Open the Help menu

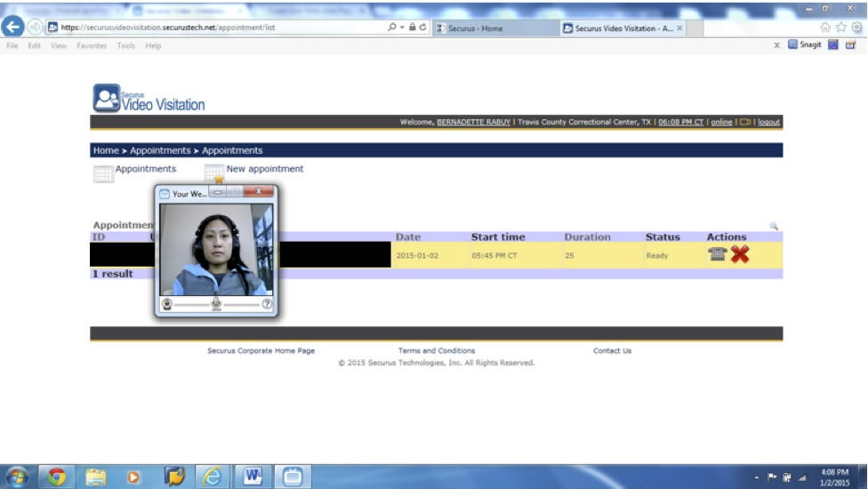153,46
